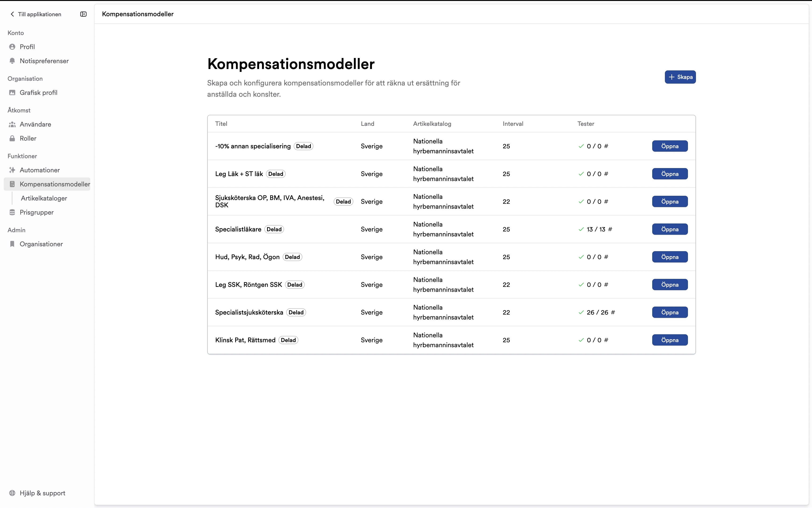Viewport: 812px width, 508px height.
Task: Open Hjälp & support at sidebar bottom
Action: coord(37,493)
